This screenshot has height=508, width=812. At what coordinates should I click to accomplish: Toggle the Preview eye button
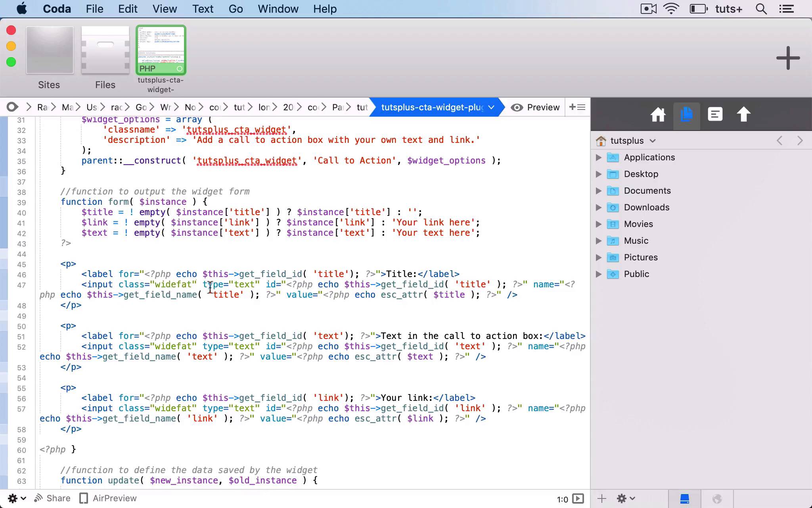535,107
